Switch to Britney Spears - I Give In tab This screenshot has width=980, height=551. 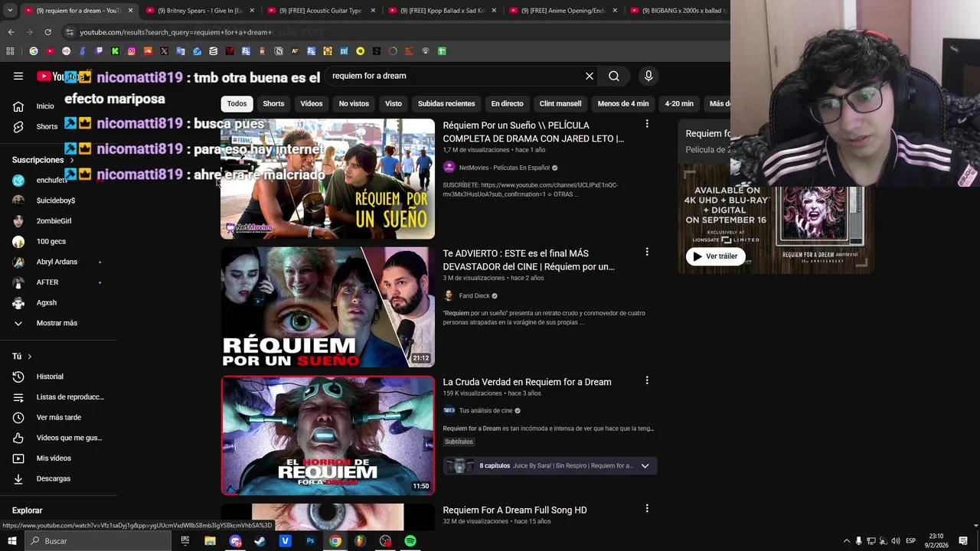[x=199, y=11]
